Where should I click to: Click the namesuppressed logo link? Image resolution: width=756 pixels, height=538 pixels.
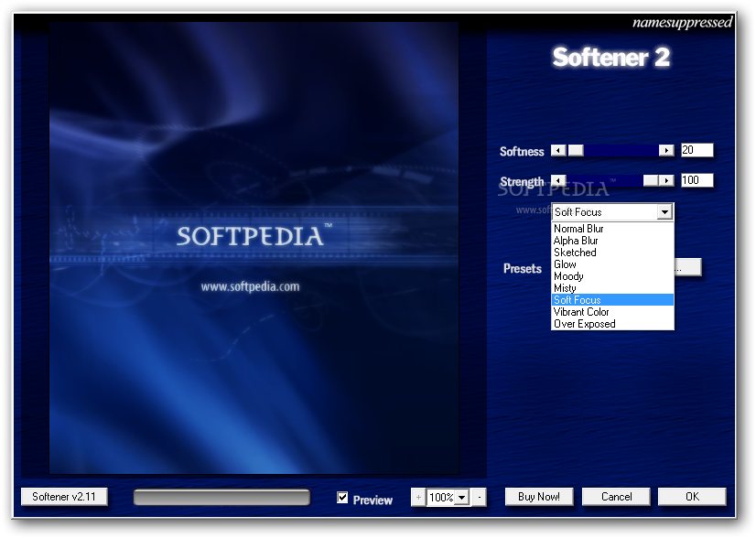pos(682,22)
